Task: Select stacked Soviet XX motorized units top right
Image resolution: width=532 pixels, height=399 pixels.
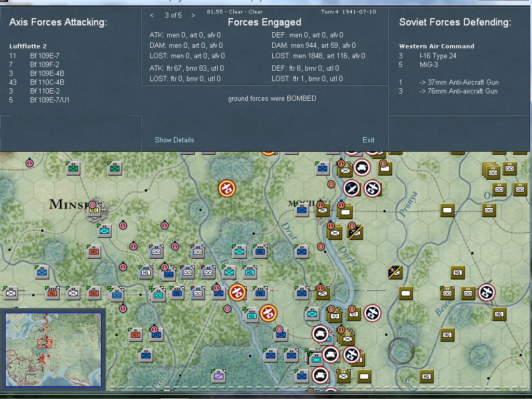Action: tap(491, 170)
